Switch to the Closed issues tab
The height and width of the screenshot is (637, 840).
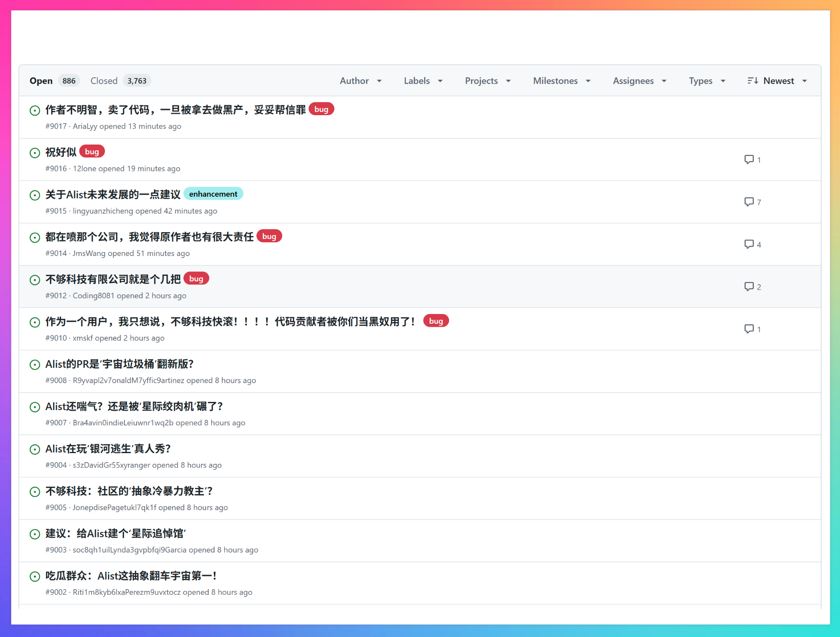pos(104,80)
